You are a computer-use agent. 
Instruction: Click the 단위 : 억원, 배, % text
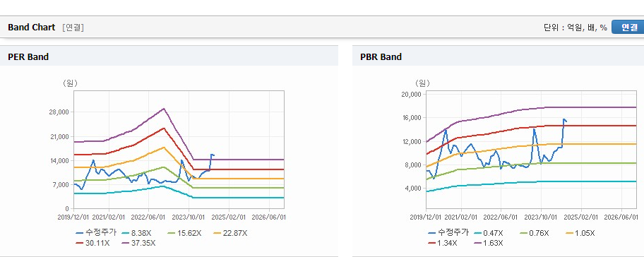575,28
